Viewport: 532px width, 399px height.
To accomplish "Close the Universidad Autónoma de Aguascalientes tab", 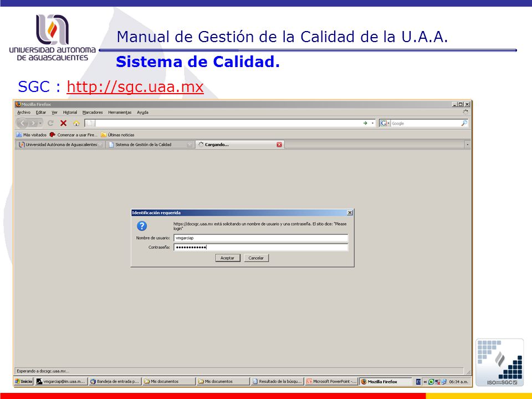I will coord(100,145).
